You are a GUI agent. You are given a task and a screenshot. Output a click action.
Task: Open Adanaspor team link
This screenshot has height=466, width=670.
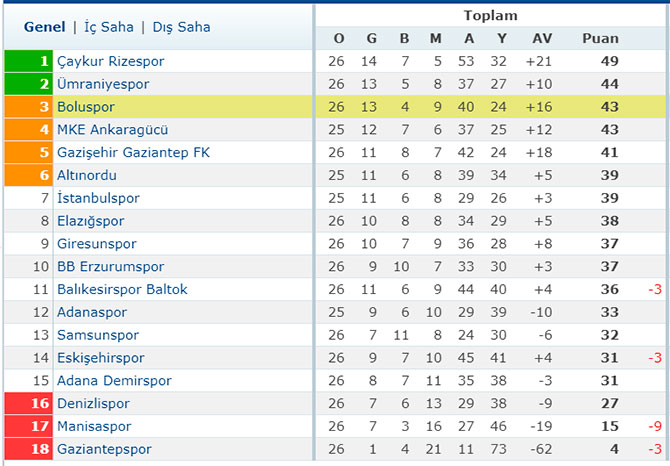pyautogui.click(x=92, y=312)
